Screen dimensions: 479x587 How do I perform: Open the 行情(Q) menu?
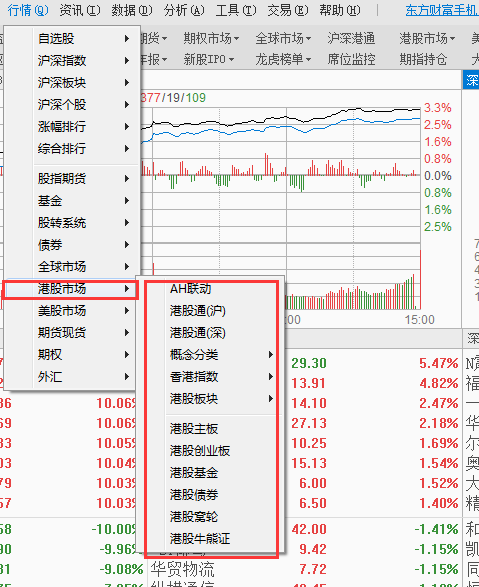point(28,10)
